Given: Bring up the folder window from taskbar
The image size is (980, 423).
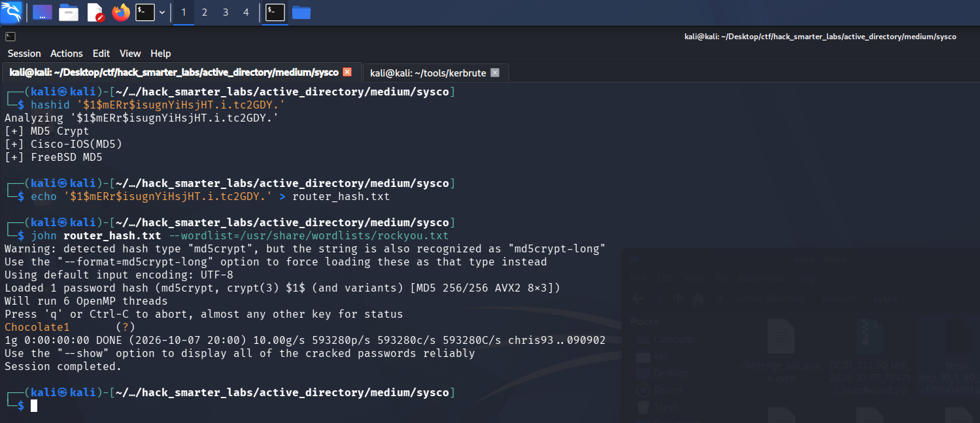Looking at the screenshot, I should point(301,12).
